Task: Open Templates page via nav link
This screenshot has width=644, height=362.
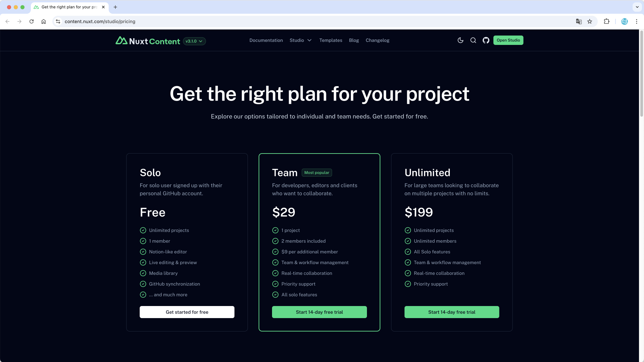Action: (331, 40)
